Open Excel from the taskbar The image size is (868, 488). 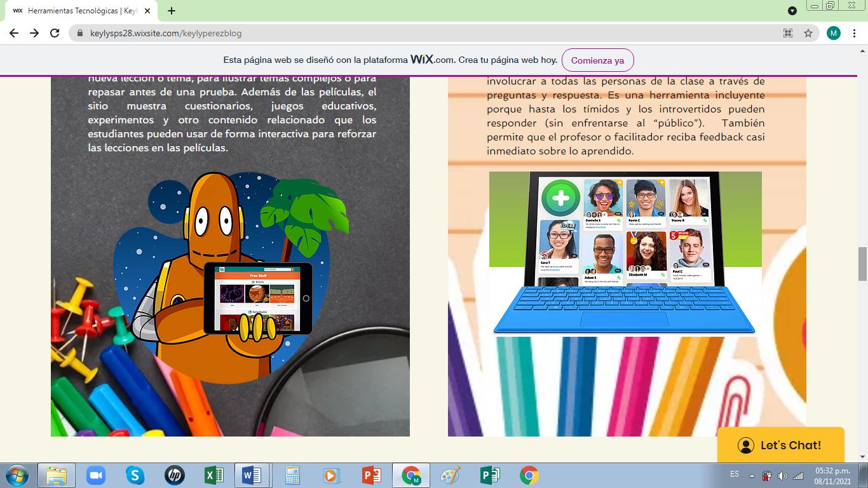214,475
